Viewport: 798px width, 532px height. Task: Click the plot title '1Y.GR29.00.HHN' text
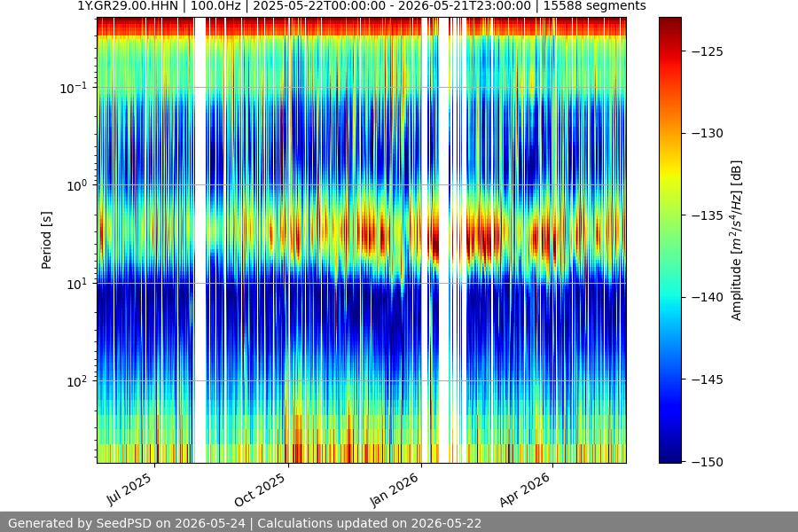(128, 6)
